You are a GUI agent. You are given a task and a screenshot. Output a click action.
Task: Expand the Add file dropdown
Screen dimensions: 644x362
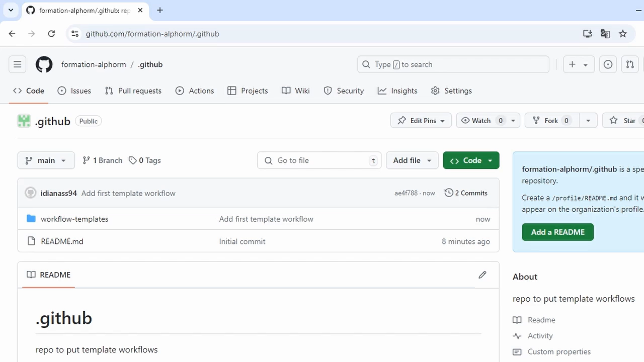pos(412,160)
